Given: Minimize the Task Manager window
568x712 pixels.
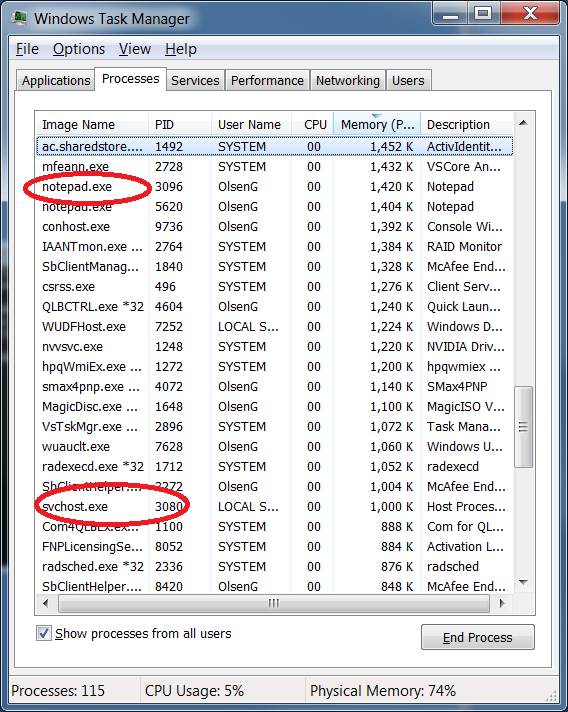Looking at the screenshot, I should point(450,14).
